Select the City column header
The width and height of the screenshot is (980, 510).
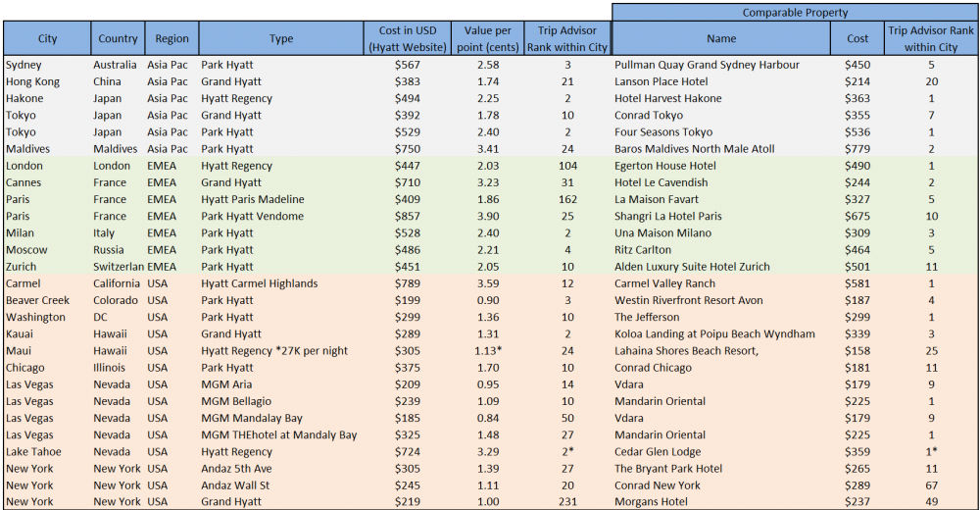[x=47, y=39]
